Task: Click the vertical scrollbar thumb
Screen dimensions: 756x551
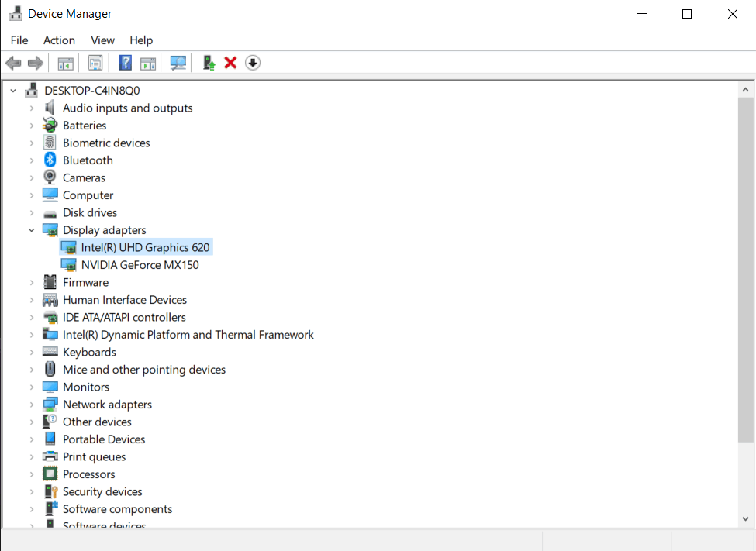Action: (745, 269)
